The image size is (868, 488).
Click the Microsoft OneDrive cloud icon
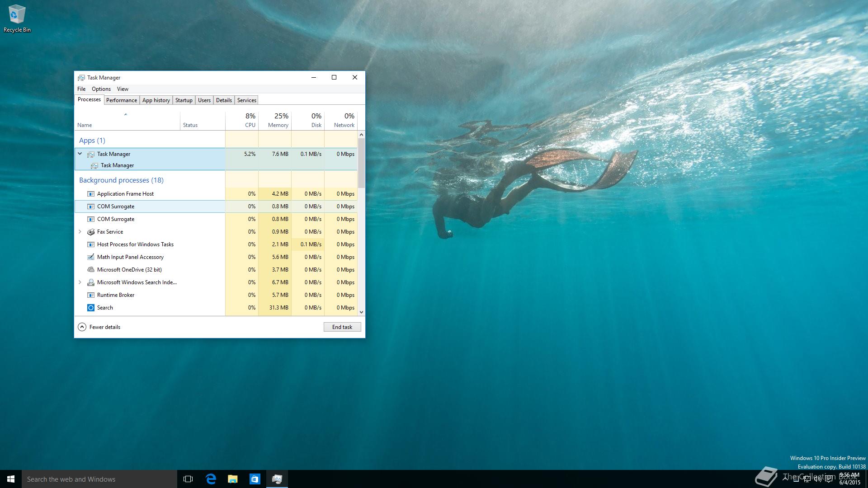coord(91,270)
